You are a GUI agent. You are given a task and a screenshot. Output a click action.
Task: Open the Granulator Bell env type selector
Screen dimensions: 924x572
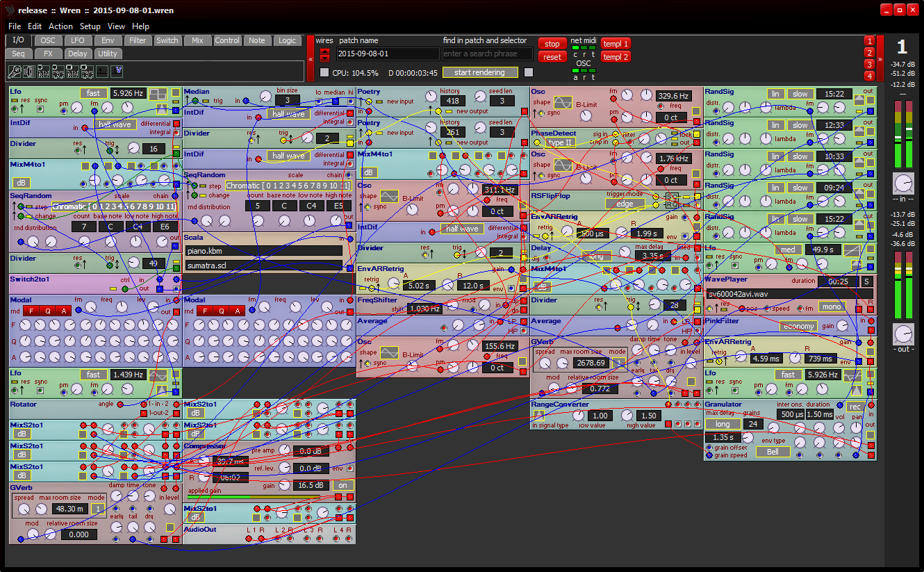click(x=773, y=452)
